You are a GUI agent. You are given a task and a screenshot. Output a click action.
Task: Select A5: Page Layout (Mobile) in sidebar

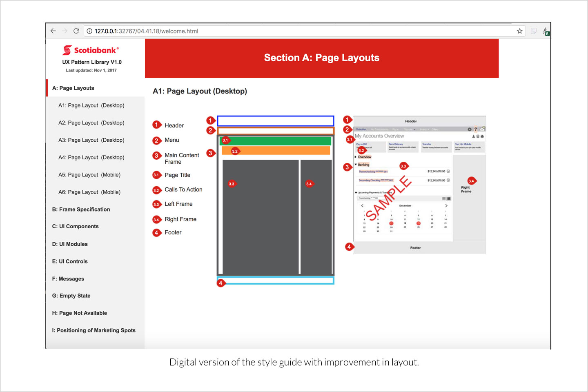(89, 175)
